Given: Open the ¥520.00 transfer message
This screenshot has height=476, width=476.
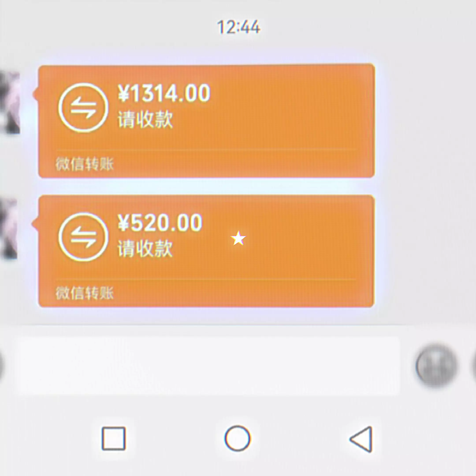Looking at the screenshot, I should 206,251.
